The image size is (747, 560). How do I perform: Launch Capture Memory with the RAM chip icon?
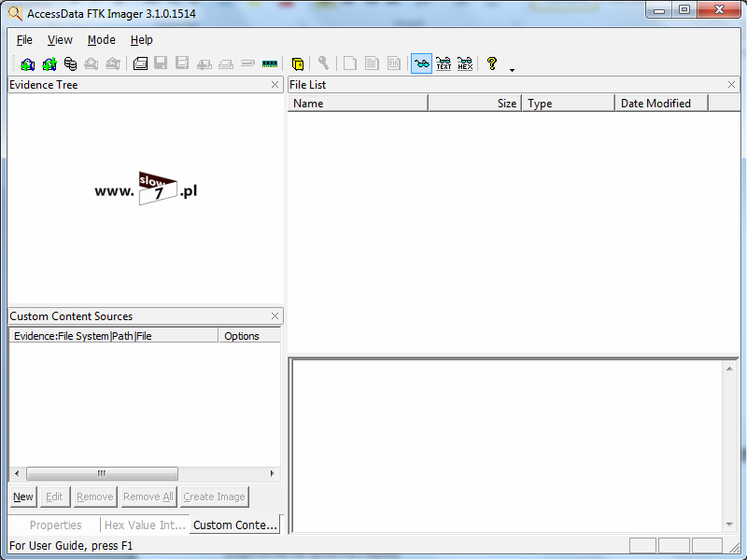[270, 63]
